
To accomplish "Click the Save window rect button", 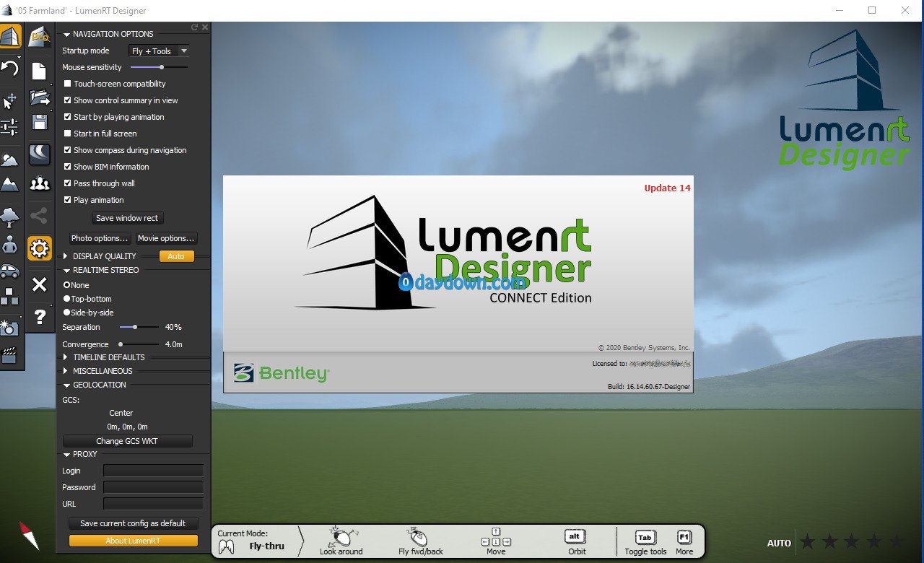I will [x=128, y=218].
